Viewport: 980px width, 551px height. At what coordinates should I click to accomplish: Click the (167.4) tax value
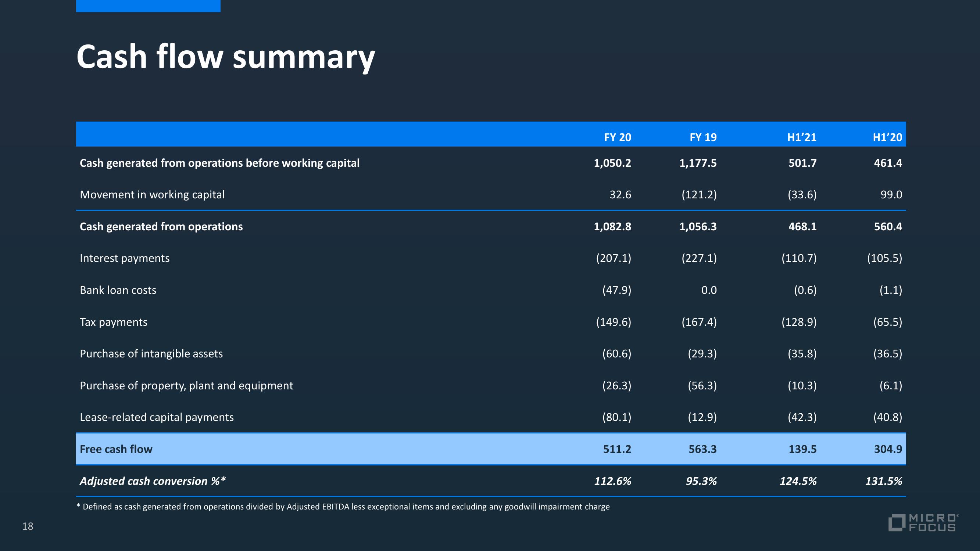click(x=699, y=322)
